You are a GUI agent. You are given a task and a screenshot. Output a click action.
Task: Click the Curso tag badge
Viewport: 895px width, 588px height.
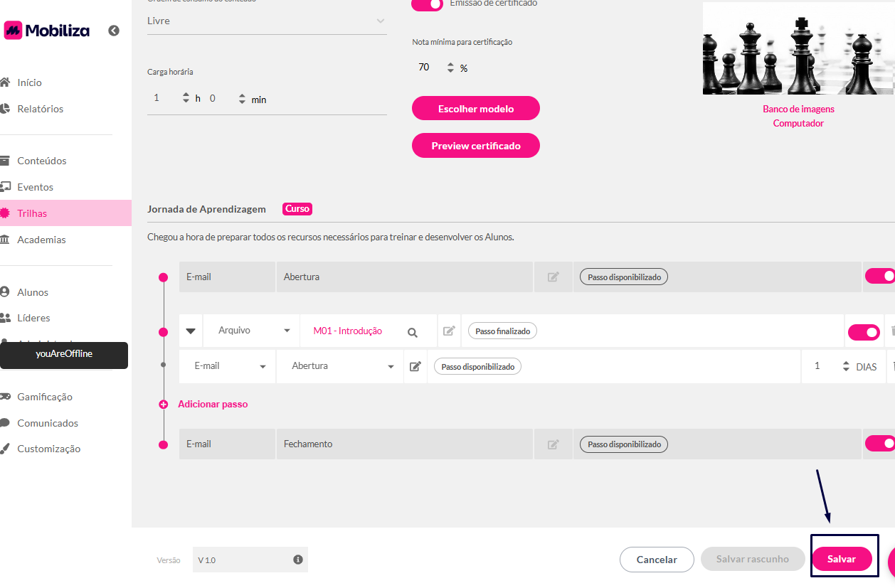pyautogui.click(x=297, y=209)
